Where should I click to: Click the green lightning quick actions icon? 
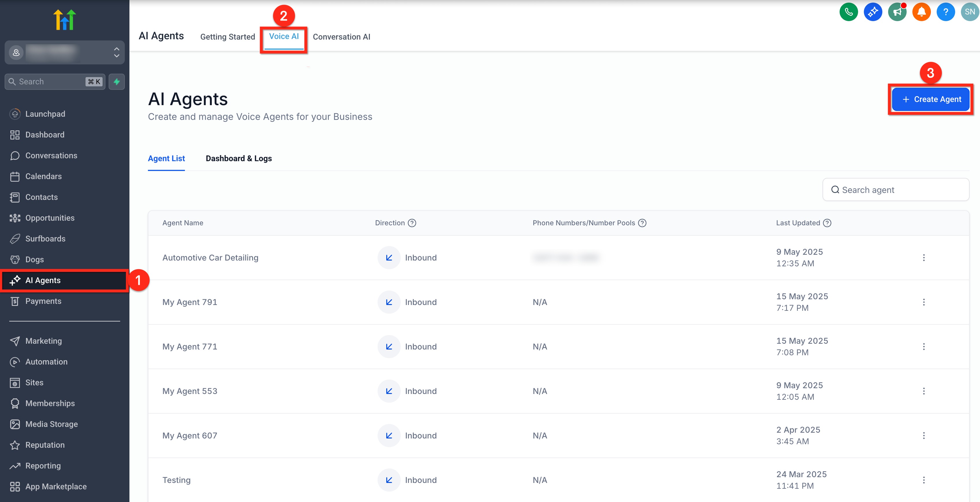point(117,82)
